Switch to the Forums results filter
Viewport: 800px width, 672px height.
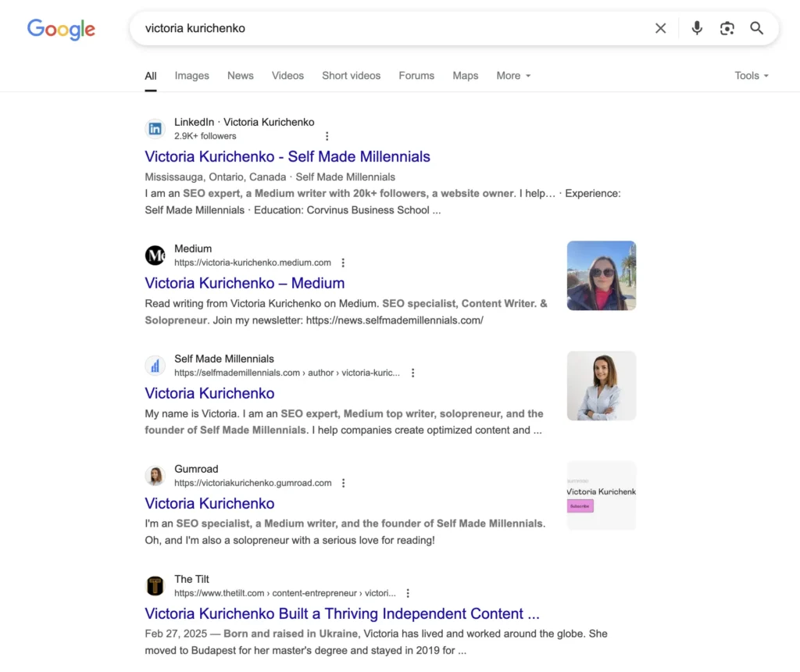click(x=416, y=75)
